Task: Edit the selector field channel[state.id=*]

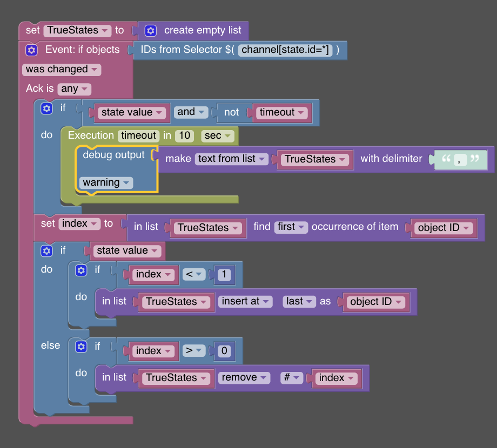Action: point(285,50)
